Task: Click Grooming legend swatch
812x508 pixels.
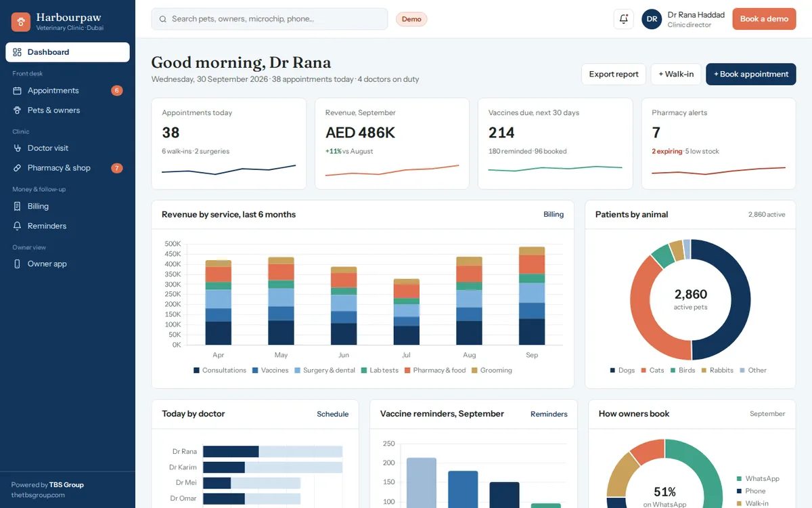Action: [x=474, y=371]
